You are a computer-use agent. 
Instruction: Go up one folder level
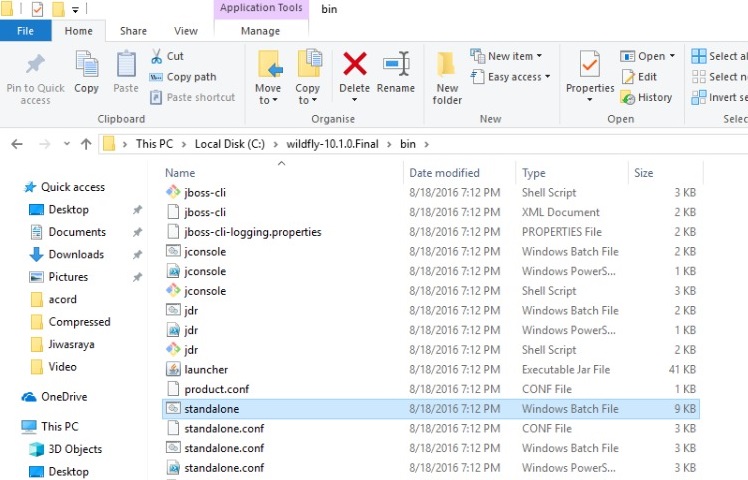86,144
